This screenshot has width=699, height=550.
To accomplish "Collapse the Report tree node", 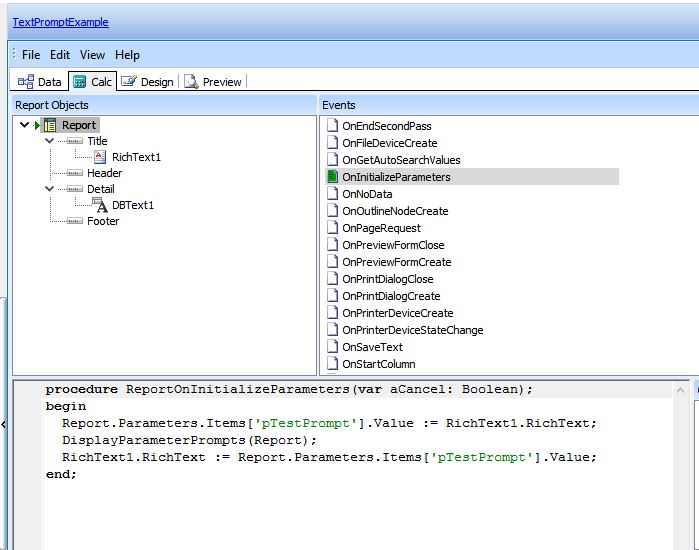I will (24, 125).
